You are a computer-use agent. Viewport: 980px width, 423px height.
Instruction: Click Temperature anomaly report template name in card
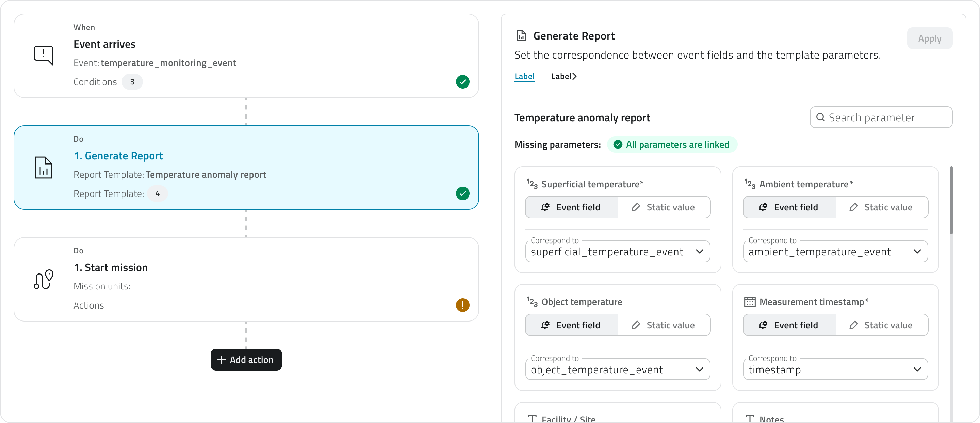coord(206,175)
